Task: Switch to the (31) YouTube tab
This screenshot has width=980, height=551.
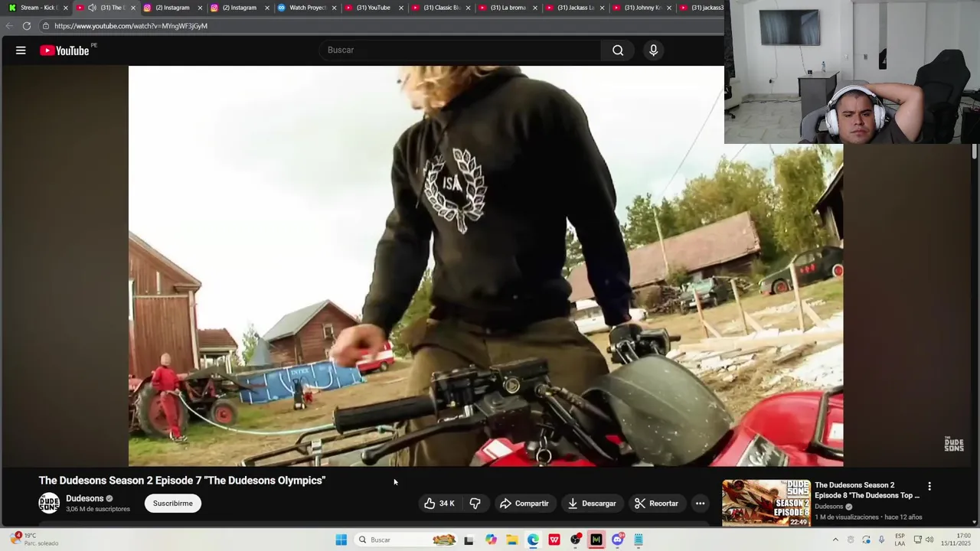Action: coord(373,8)
